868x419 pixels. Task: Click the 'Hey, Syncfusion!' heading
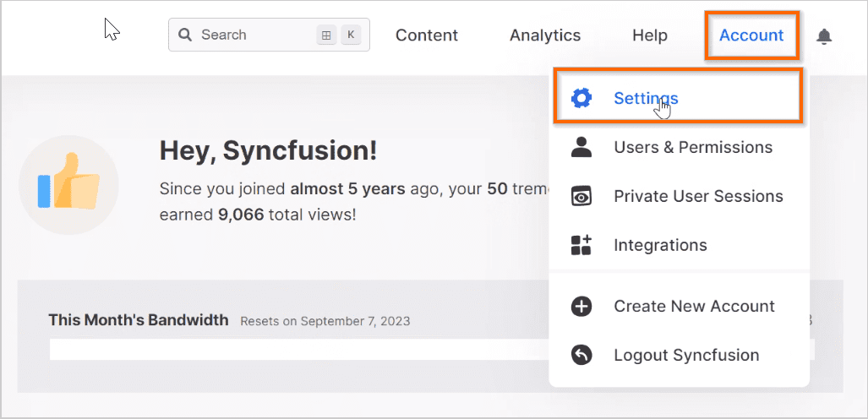click(269, 150)
